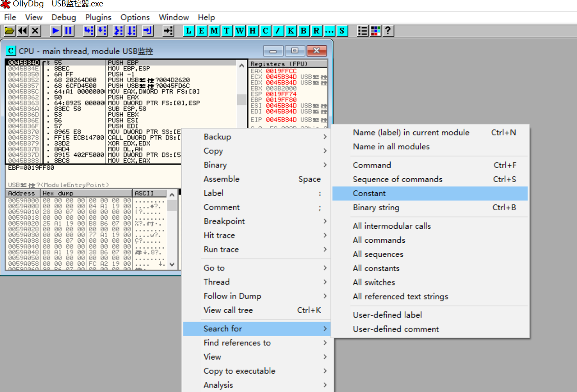Open the References window
The image size is (577, 392).
tap(316, 31)
